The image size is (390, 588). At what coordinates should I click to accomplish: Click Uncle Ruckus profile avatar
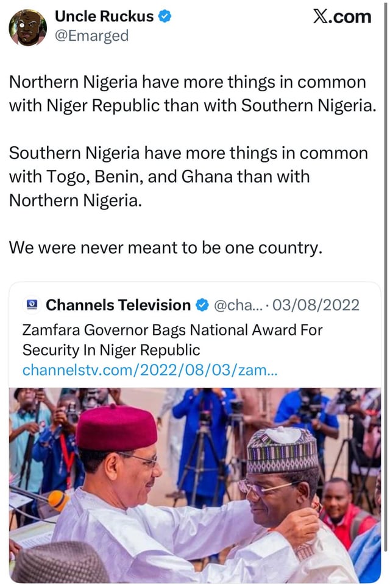[x=28, y=27]
